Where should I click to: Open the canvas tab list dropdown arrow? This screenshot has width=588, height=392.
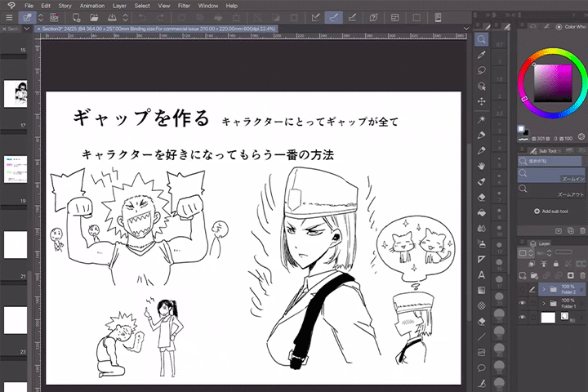[x=466, y=29]
